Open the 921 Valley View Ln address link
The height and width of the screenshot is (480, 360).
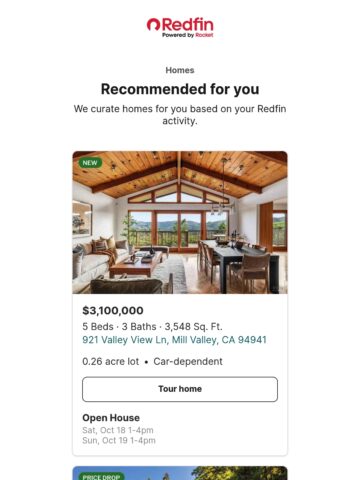coord(174,340)
